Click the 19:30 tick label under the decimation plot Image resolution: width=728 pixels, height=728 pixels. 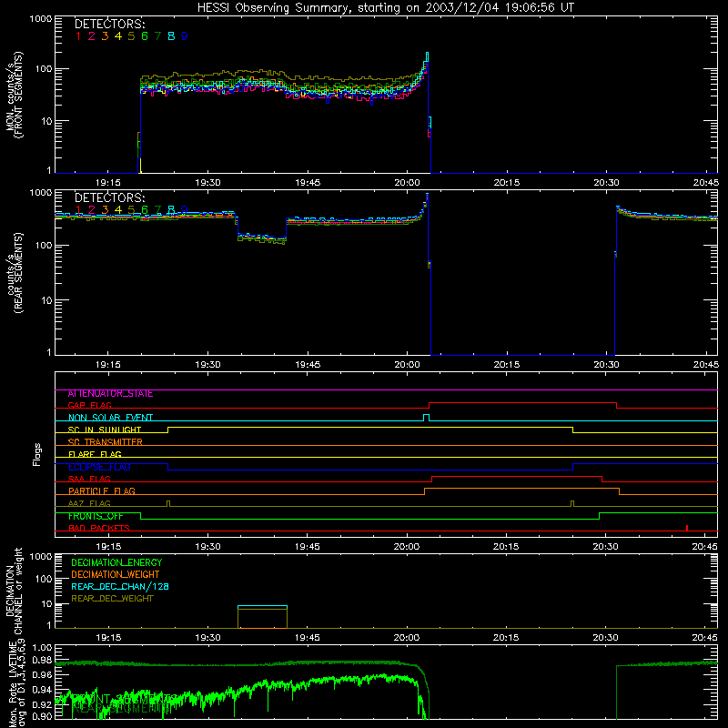[x=207, y=638]
